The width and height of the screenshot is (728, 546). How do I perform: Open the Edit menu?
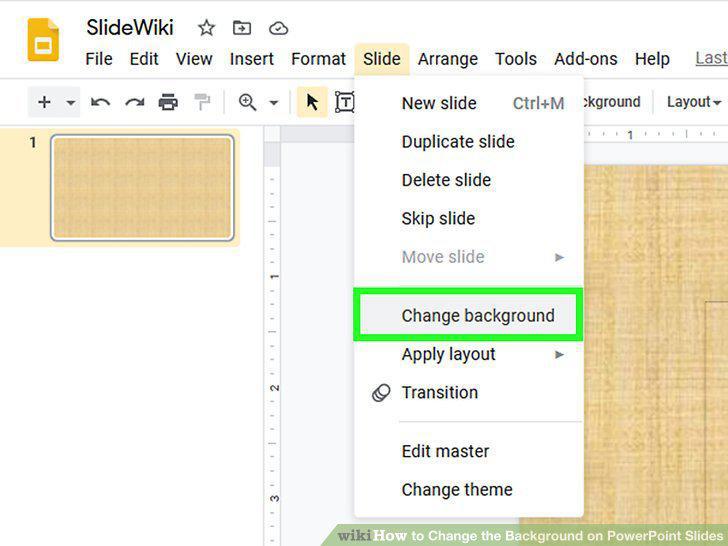pyautogui.click(x=144, y=59)
